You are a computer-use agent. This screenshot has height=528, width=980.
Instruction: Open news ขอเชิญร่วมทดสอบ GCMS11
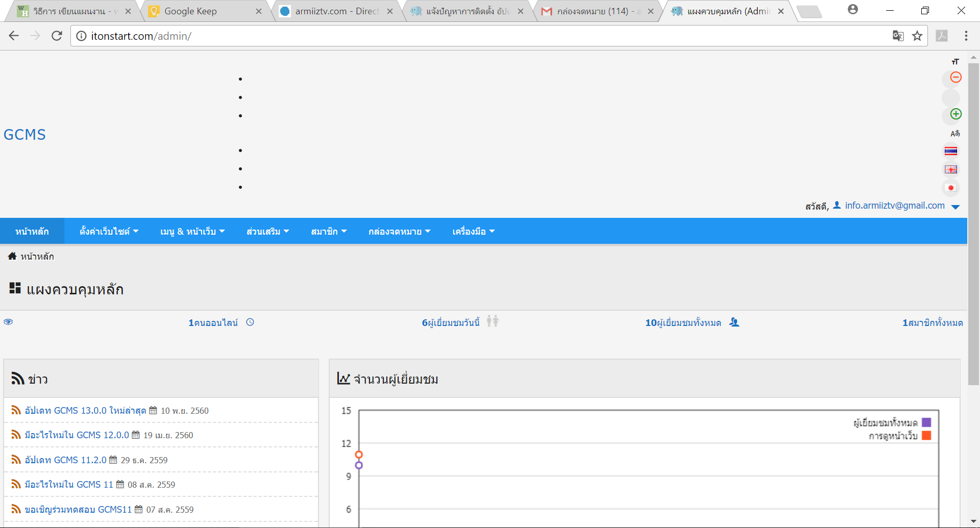pos(78,509)
